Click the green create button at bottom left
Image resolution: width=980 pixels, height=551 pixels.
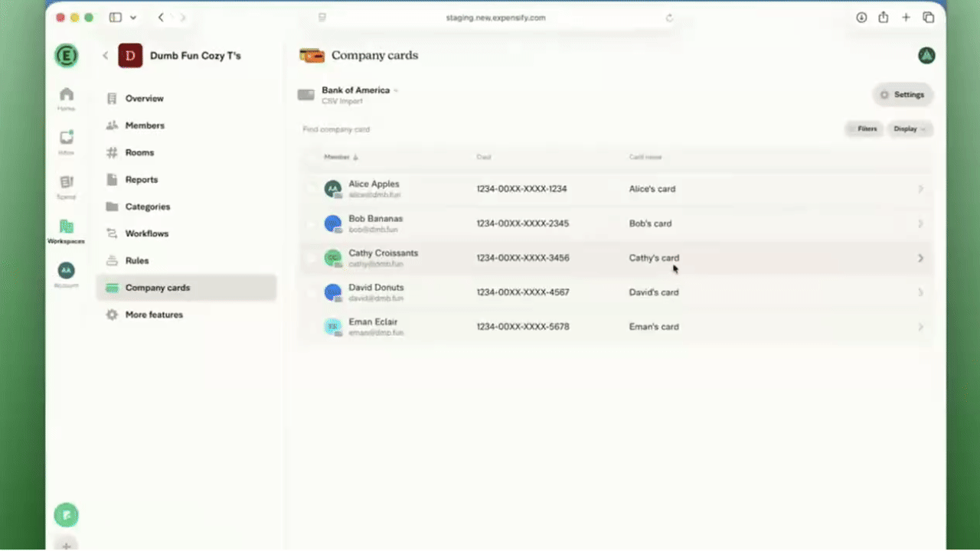(67, 515)
